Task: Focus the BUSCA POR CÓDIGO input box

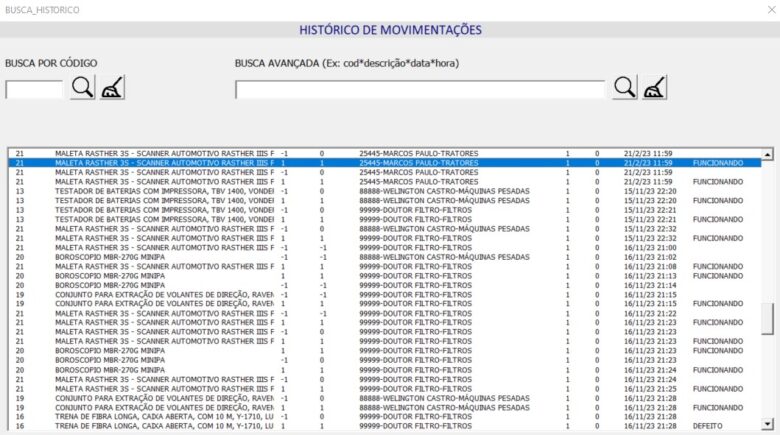Action: pos(34,90)
